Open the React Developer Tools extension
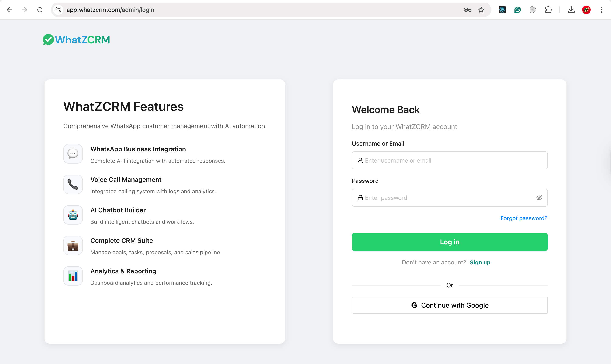The width and height of the screenshot is (611, 364). click(x=502, y=10)
